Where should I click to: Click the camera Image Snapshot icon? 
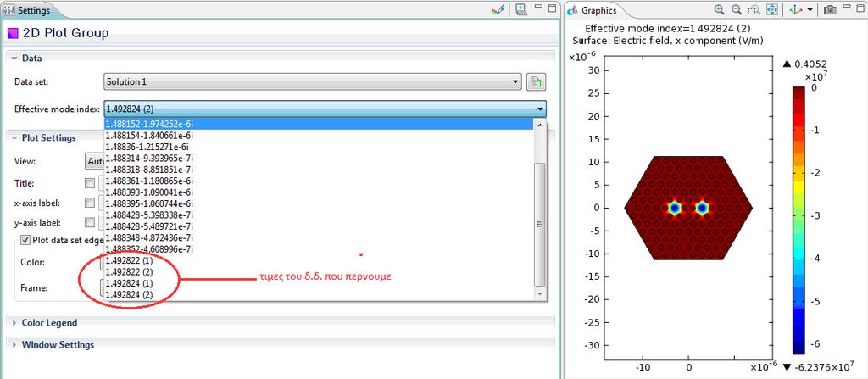coord(829,10)
